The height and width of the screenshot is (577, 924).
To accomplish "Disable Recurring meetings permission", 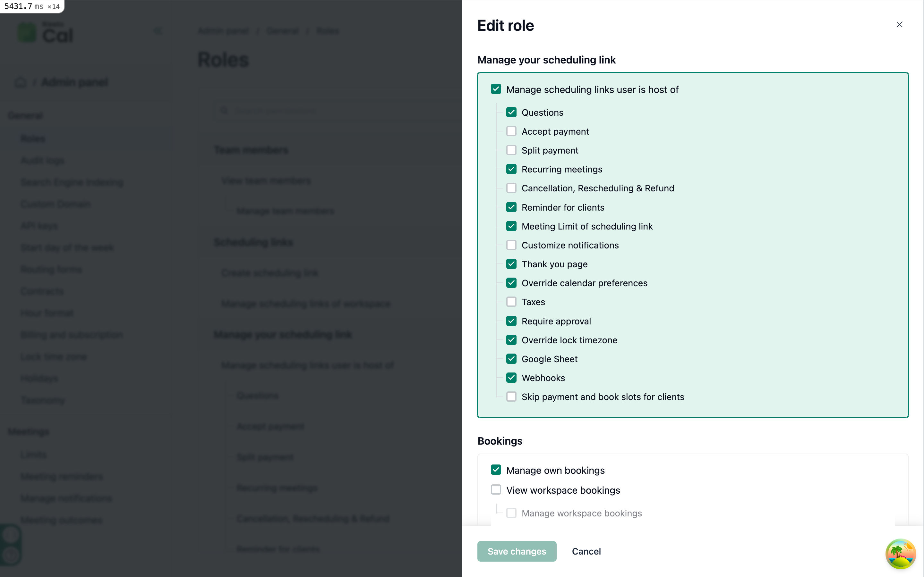I will click(x=511, y=169).
